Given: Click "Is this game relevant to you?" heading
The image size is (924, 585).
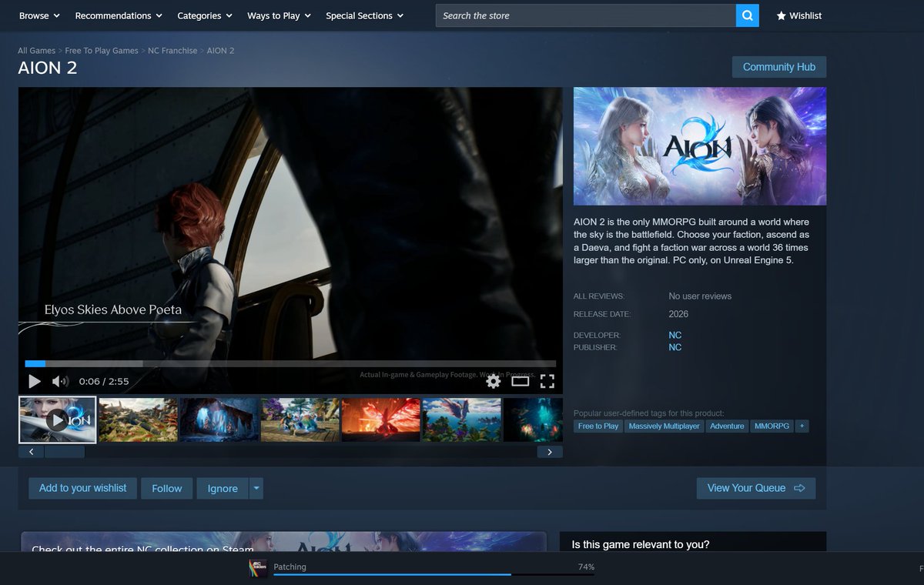Looking at the screenshot, I should [x=641, y=544].
